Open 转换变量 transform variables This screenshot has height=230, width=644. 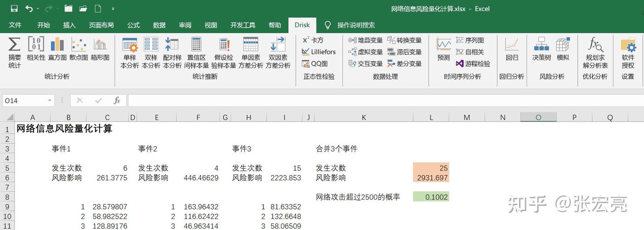[404, 40]
